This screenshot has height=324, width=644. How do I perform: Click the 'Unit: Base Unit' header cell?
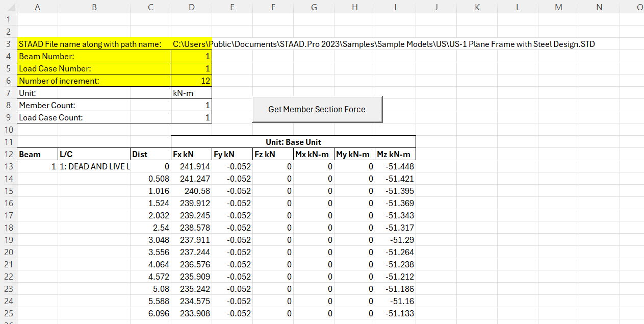tap(294, 142)
